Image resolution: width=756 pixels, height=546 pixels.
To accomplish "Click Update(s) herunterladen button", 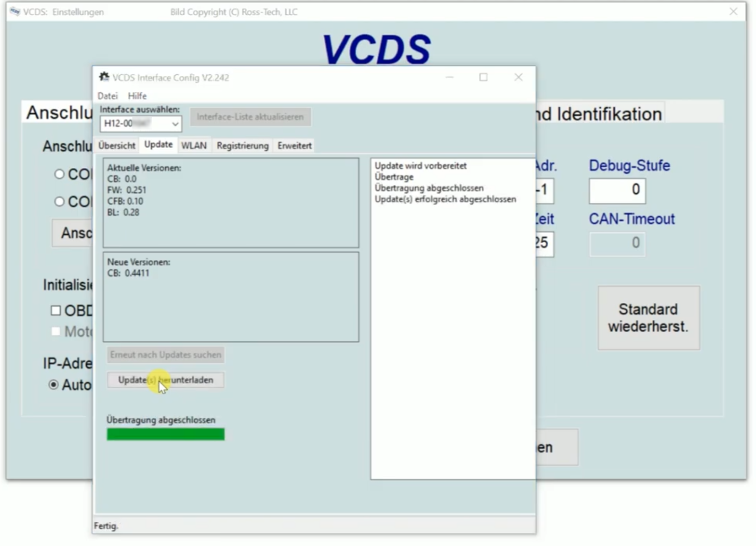I will tap(165, 380).
